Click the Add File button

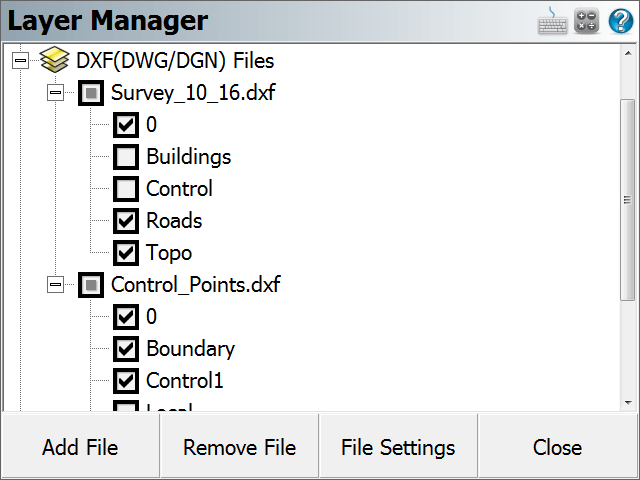coord(80,447)
